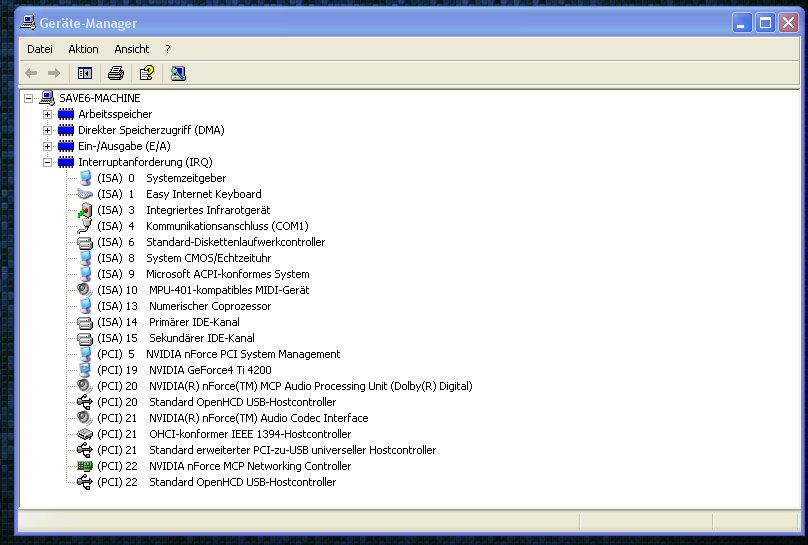Select the Ein-/Ausgabe (E/A) label

(x=124, y=146)
